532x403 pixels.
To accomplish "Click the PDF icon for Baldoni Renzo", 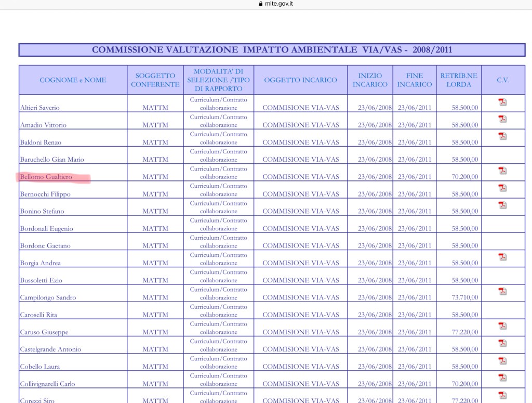I will (502, 136).
